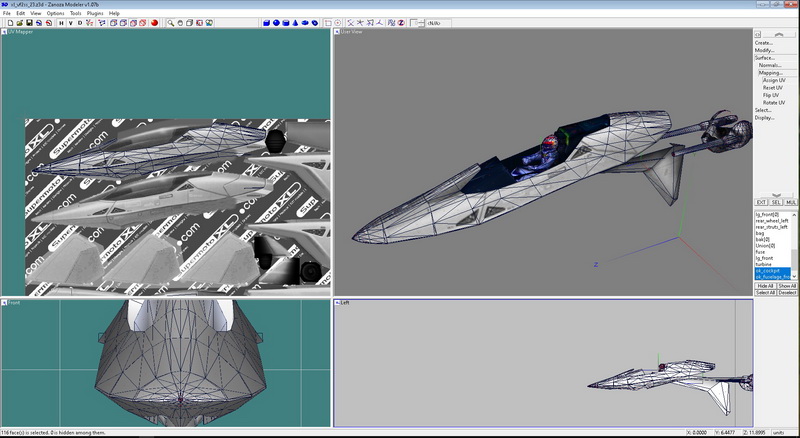
Task: Click the New file icon
Action: click(x=10, y=23)
